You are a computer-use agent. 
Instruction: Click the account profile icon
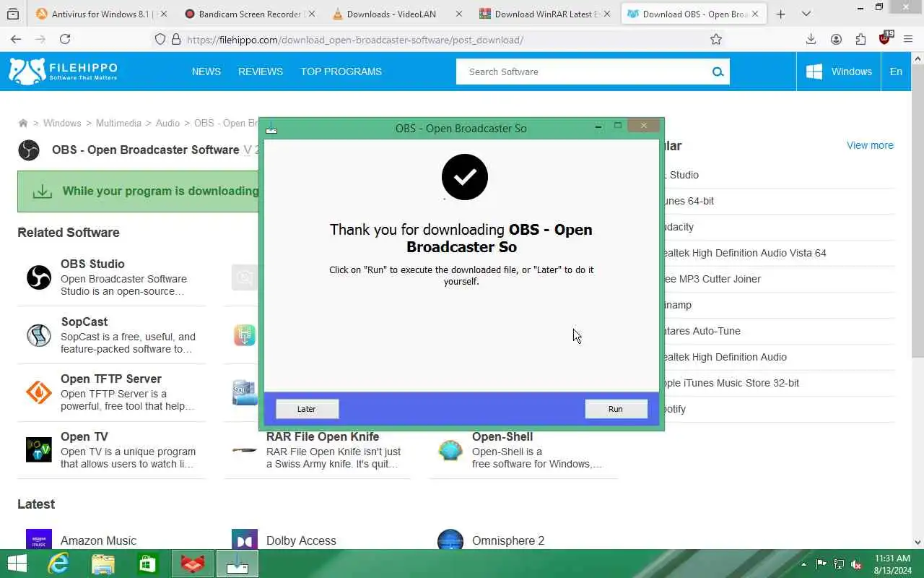836,40
